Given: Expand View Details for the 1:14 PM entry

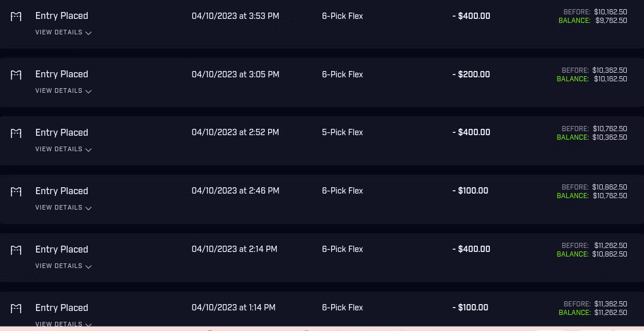Looking at the screenshot, I should pos(63,324).
